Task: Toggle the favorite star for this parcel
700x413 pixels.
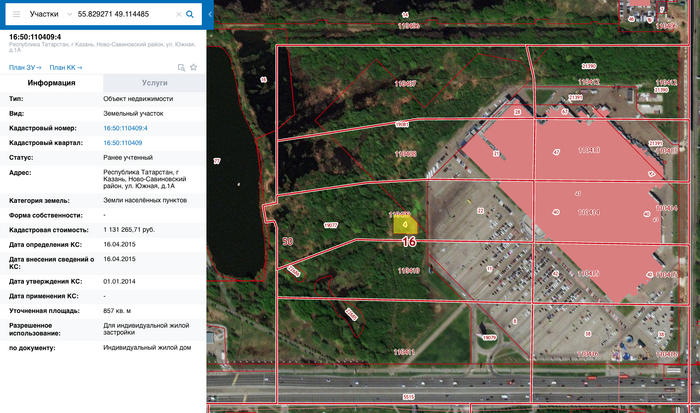Action: coord(193,67)
